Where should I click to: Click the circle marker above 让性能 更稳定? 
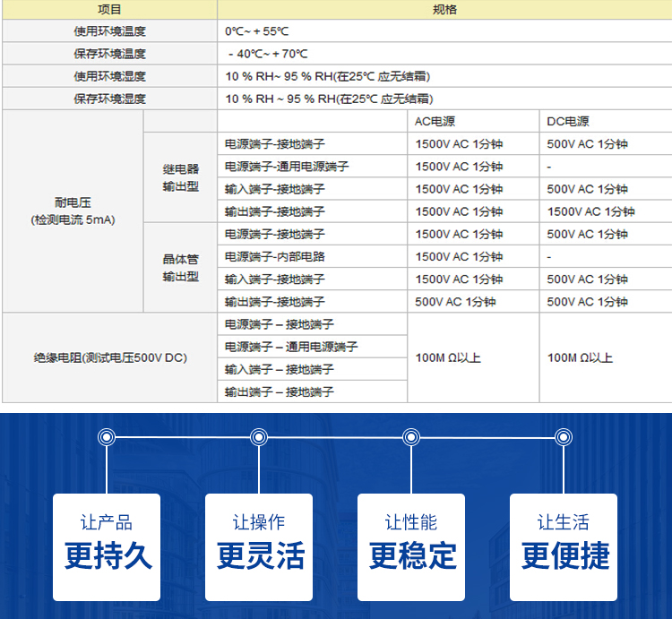[411, 437]
